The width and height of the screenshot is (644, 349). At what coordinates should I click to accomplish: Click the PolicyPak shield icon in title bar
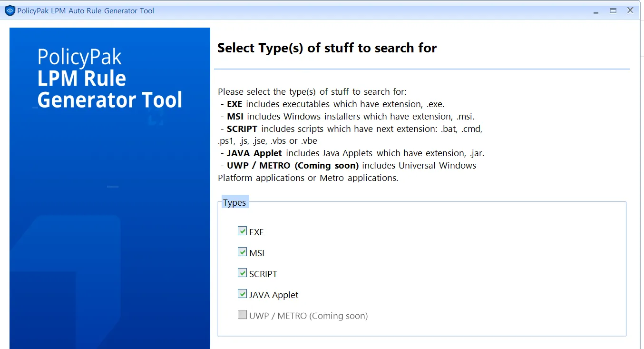(9, 10)
